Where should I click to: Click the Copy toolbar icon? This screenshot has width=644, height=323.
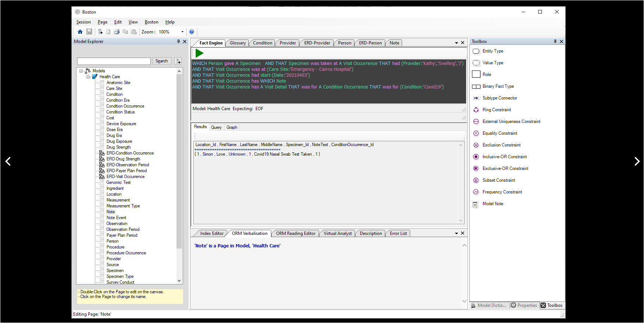pos(125,32)
